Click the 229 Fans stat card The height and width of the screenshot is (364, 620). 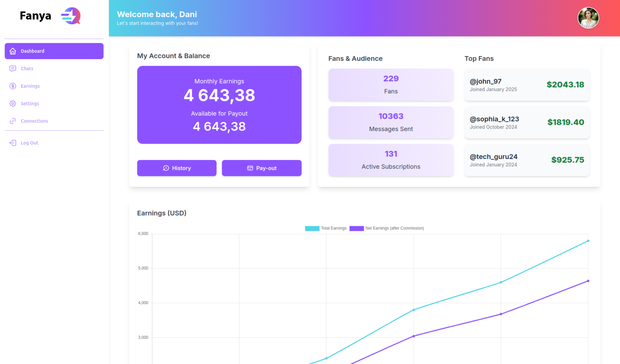(391, 85)
